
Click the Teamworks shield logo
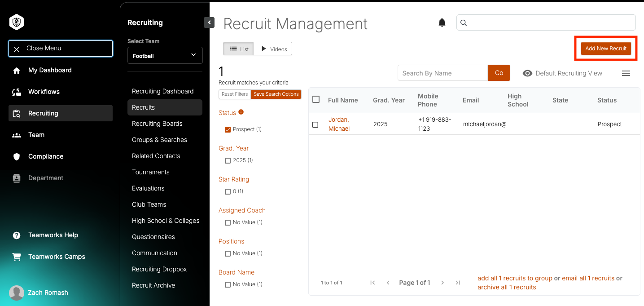(17, 22)
